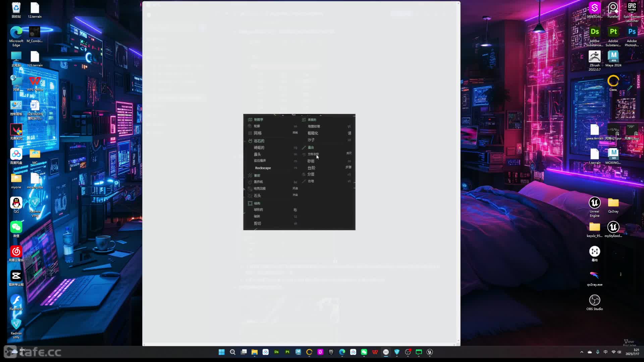
Task: Choose the 台阶 node entry
Action: click(312, 168)
